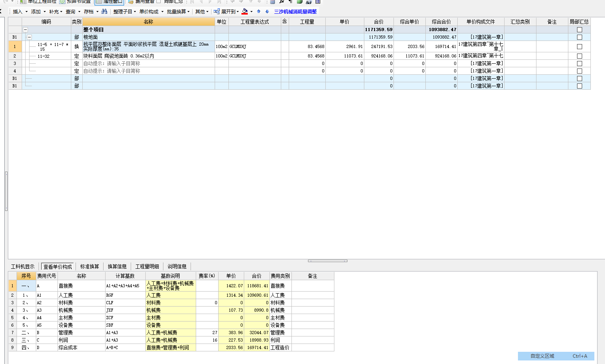
Task: Switch to 工程量明细 tab
Action: (147, 266)
